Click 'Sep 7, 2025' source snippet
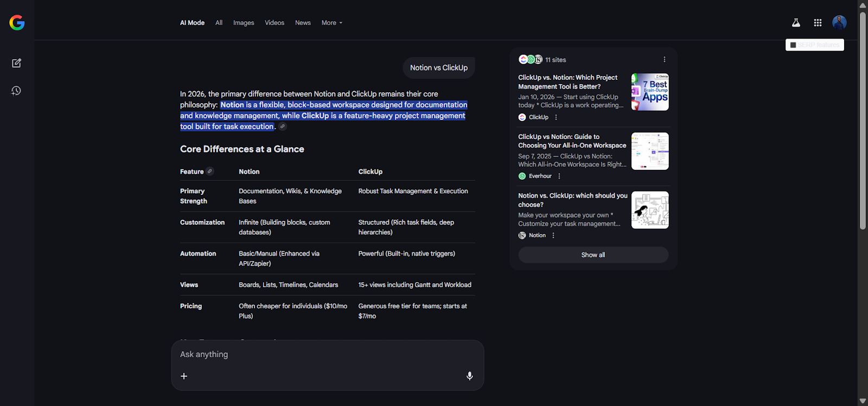The width and height of the screenshot is (868, 406). pos(572,160)
